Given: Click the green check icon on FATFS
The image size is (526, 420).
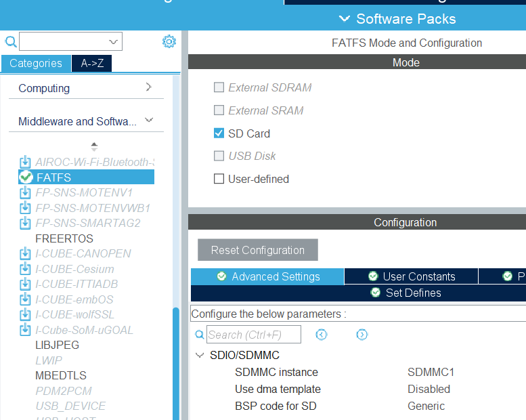Looking at the screenshot, I should [26, 177].
